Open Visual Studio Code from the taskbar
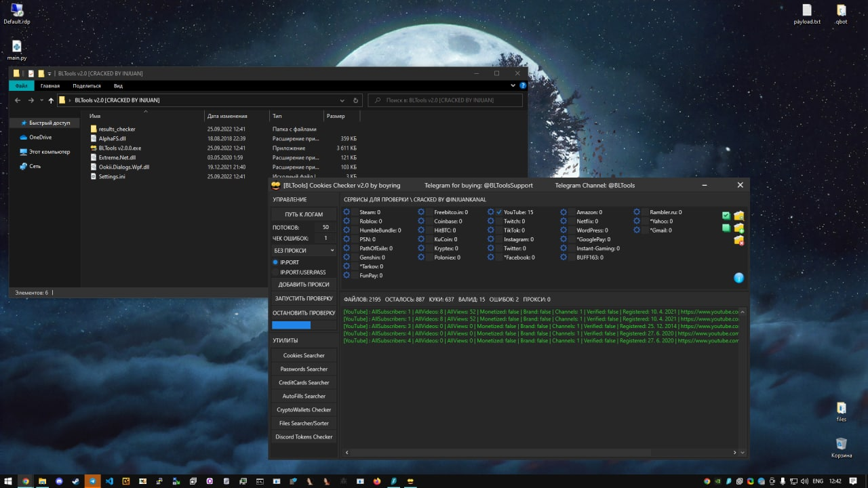This screenshot has height=488, width=868. click(109, 481)
